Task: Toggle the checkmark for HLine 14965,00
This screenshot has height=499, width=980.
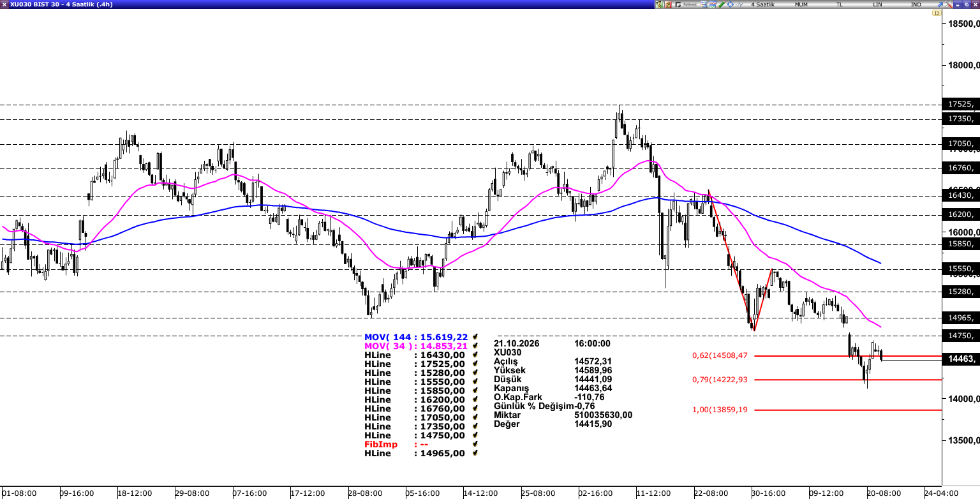Action: [x=475, y=453]
